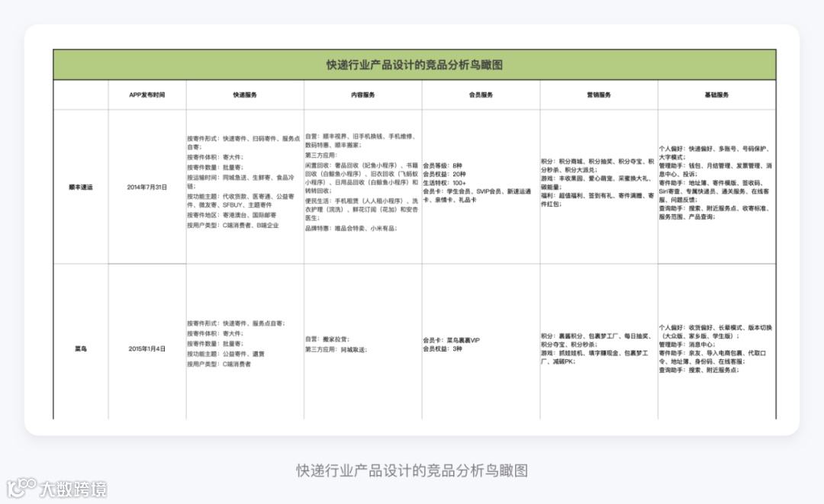Select the 基础服务 column header

(x=716, y=95)
